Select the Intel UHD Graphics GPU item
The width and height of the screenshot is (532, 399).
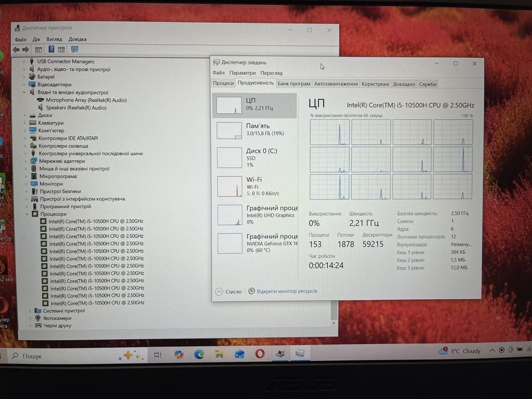tap(255, 214)
